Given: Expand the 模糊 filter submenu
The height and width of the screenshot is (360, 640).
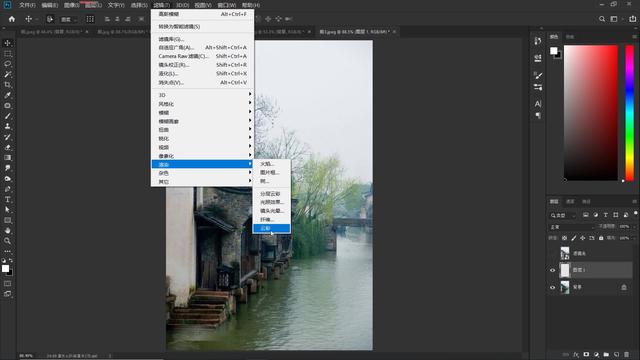Looking at the screenshot, I should pyautogui.click(x=202, y=112).
